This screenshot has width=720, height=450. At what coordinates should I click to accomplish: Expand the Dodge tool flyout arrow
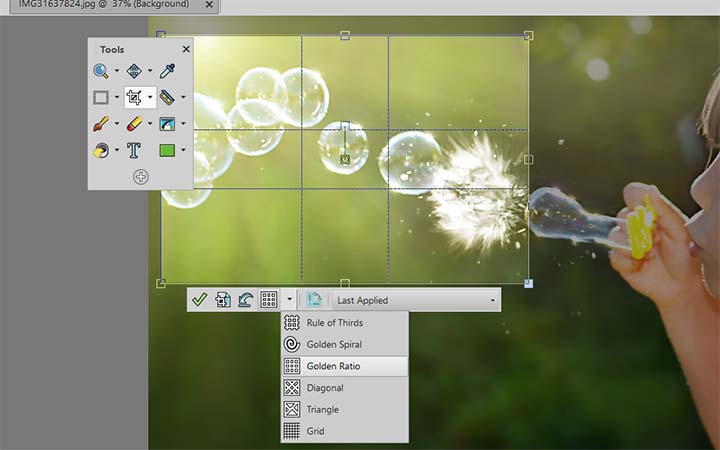click(117, 150)
